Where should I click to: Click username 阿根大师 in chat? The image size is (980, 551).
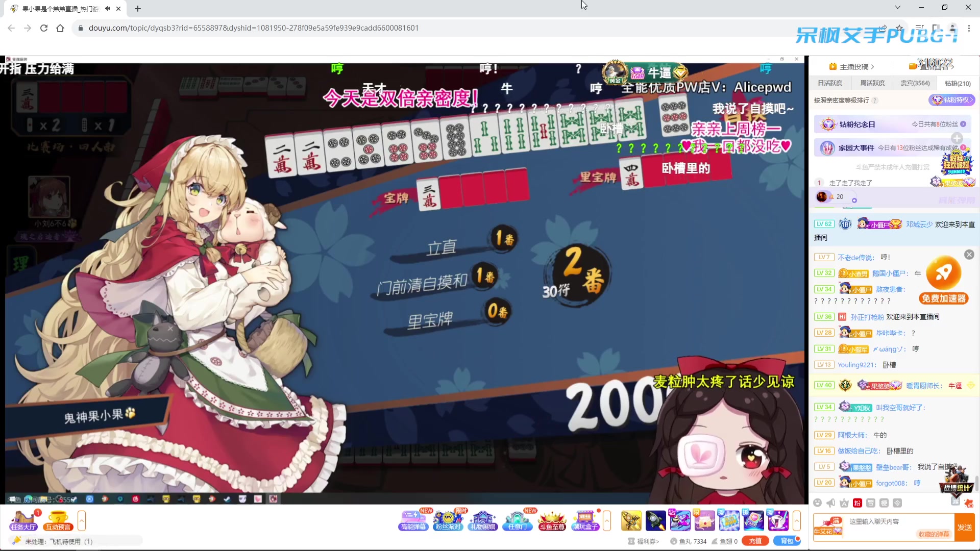tap(852, 435)
